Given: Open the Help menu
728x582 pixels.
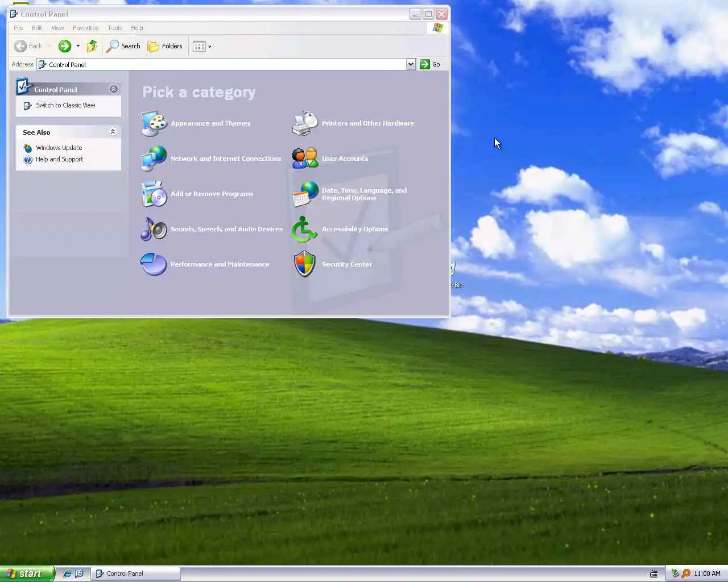Looking at the screenshot, I should 137,28.
